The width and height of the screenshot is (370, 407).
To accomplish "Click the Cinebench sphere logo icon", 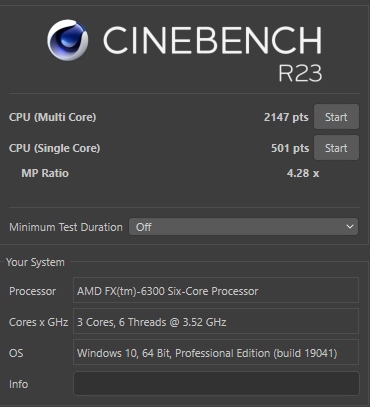I will [68, 40].
